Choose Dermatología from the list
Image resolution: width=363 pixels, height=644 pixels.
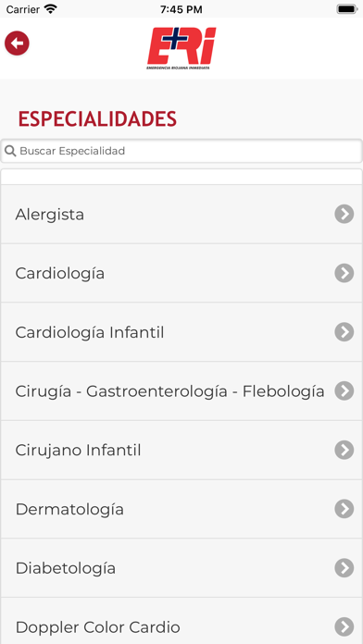click(x=181, y=509)
